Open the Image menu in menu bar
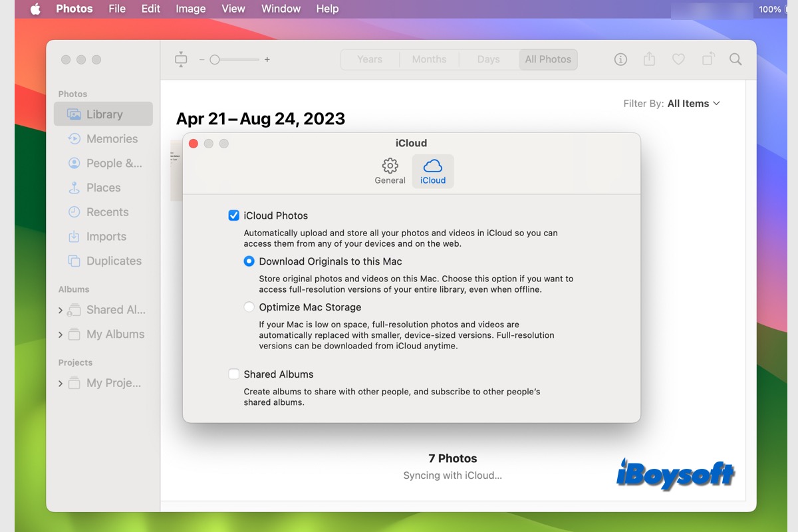798x532 pixels. coord(190,9)
